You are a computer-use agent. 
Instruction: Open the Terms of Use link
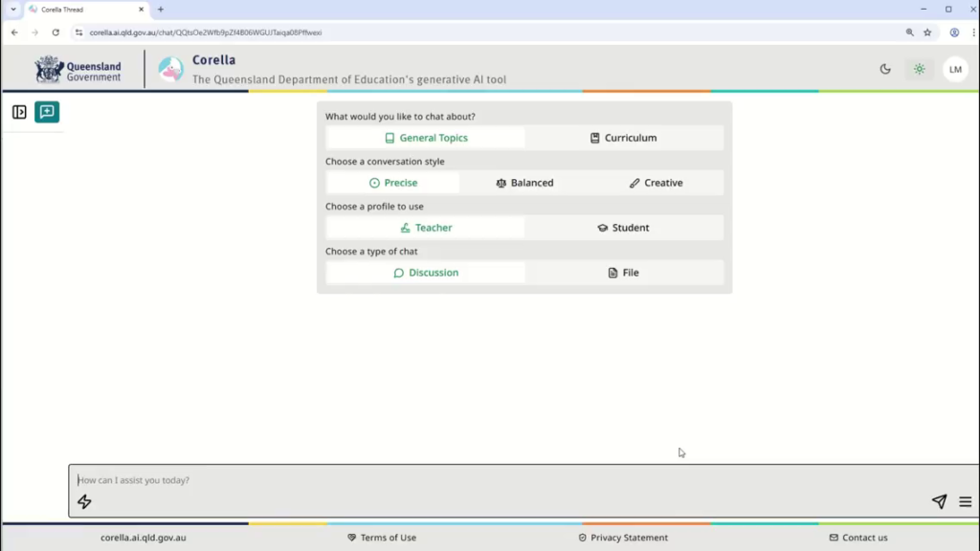pos(382,538)
